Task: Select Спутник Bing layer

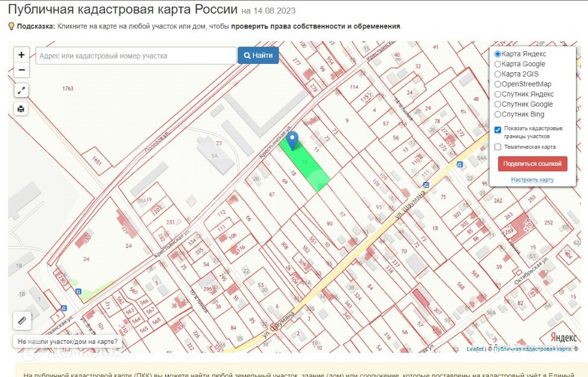Action: tap(498, 115)
